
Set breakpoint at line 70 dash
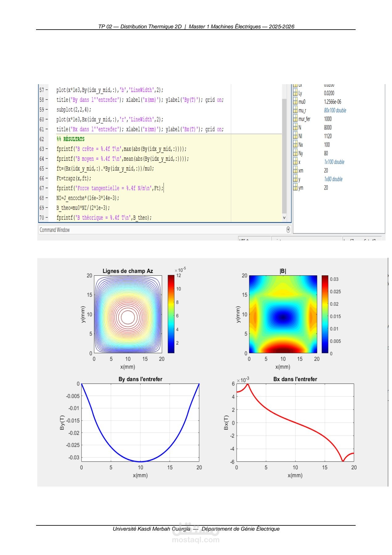click(x=47, y=218)
